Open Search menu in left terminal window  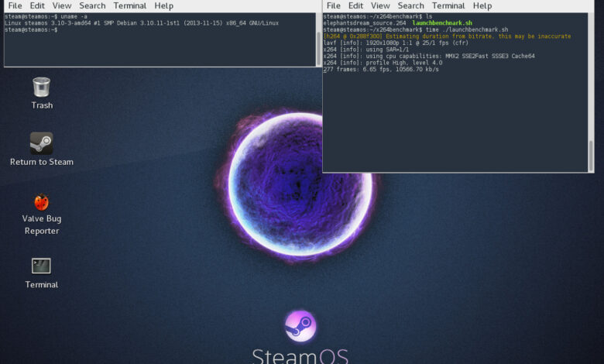(x=92, y=5)
